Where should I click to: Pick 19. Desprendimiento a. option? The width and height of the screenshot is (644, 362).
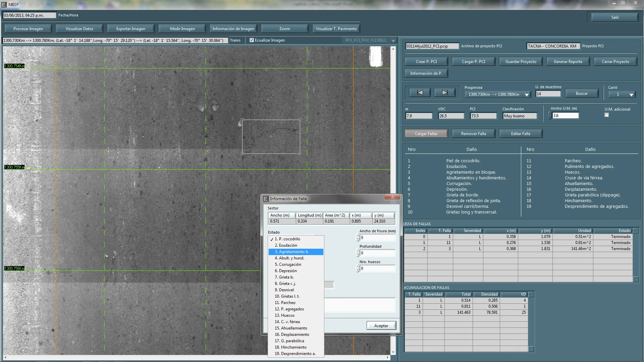coord(296,354)
